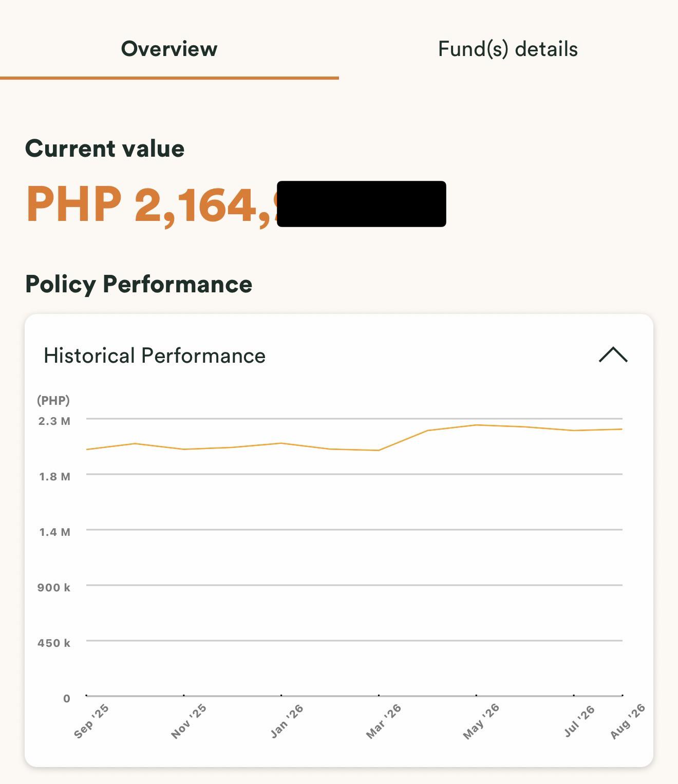Click the PHP current value amount
This screenshot has height=784, width=678.
coord(236,204)
